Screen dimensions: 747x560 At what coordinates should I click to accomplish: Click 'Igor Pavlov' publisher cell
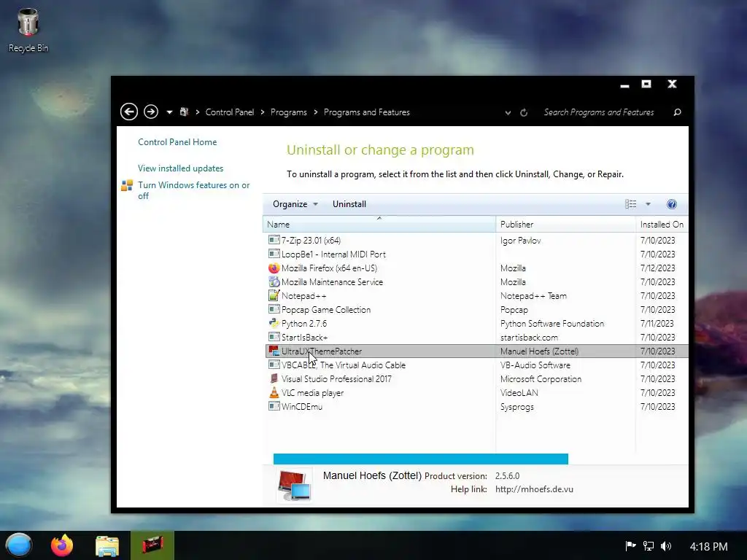[520, 241]
